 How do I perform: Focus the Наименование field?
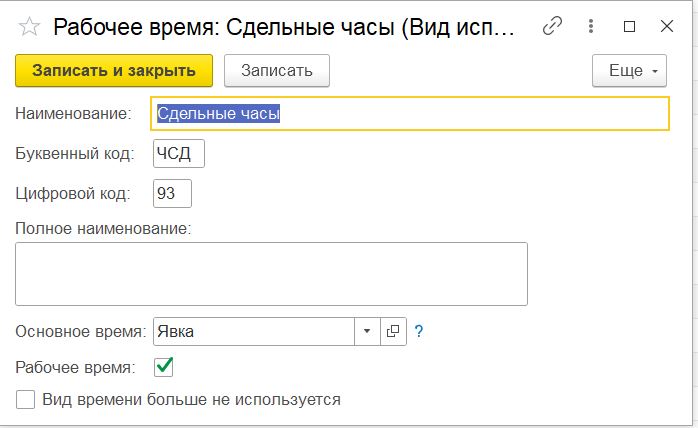point(410,113)
